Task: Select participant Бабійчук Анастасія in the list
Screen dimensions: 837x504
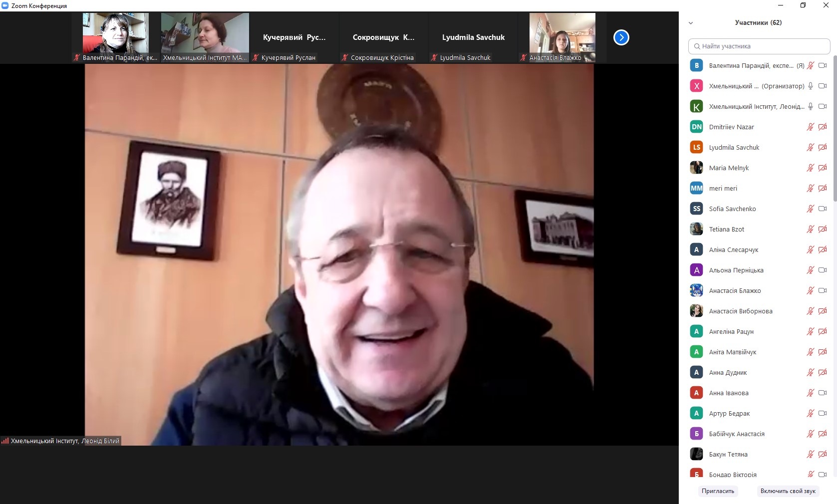Action: point(759,434)
